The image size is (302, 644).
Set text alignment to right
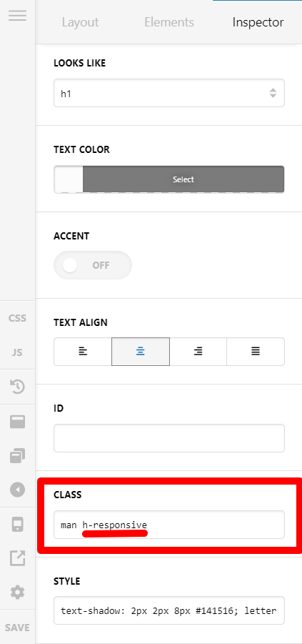(x=198, y=352)
